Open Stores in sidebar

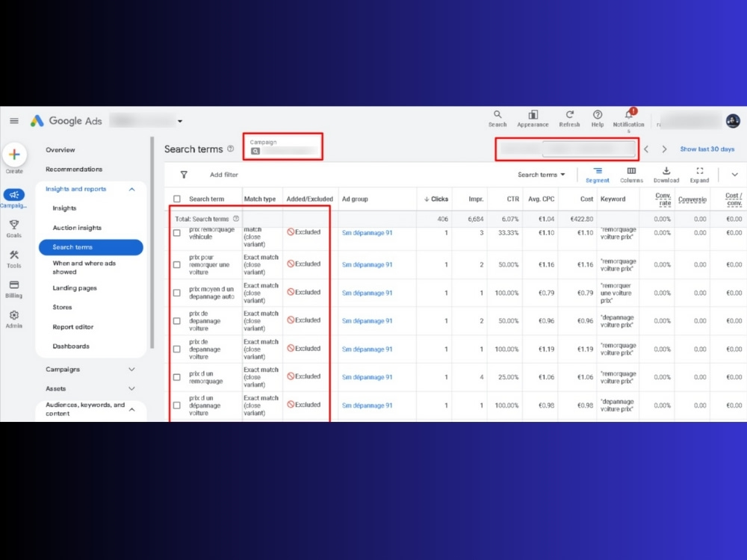pyautogui.click(x=63, y=307)
